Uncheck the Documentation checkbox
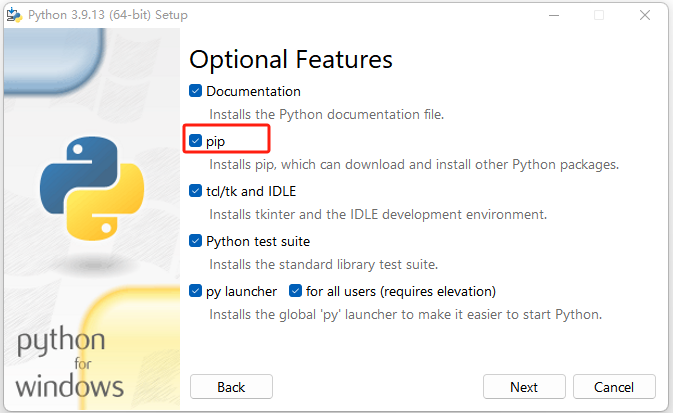Viewport: 673px width, 413px height. click(196, 91)
